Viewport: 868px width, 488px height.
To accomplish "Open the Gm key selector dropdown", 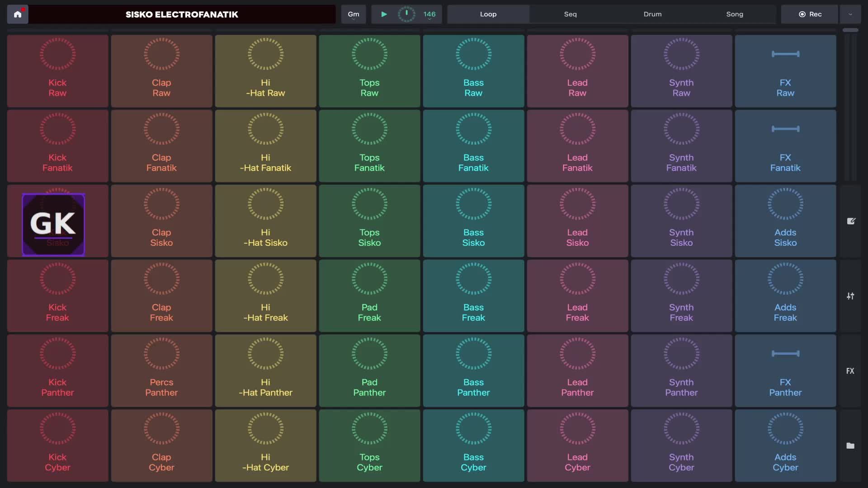I will (354, 14).
